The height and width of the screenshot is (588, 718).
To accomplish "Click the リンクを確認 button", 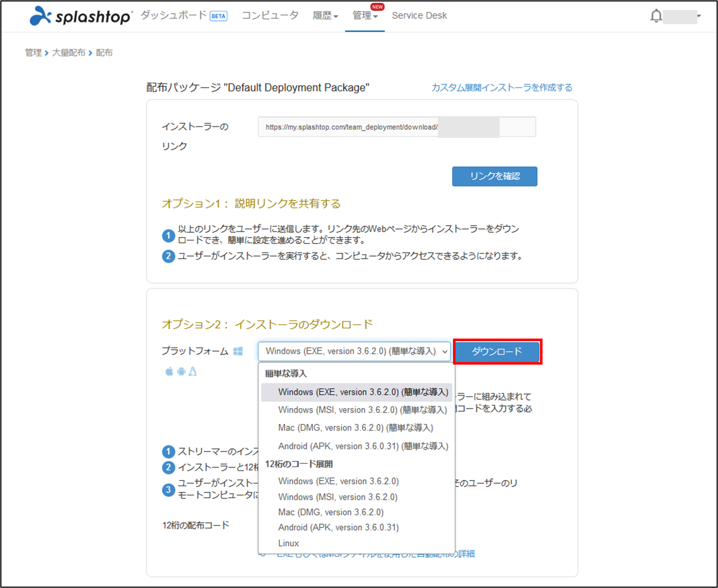I will click(494, 176).
